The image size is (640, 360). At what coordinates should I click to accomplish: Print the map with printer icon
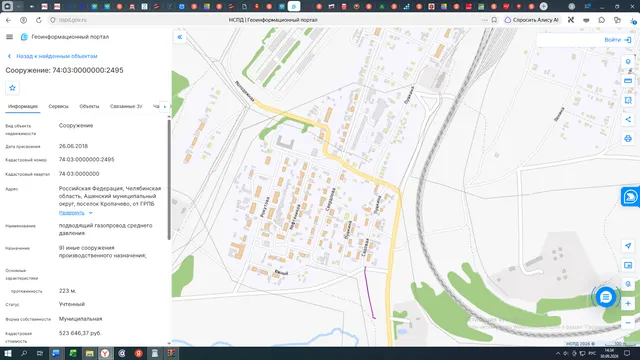pos(628,138)
